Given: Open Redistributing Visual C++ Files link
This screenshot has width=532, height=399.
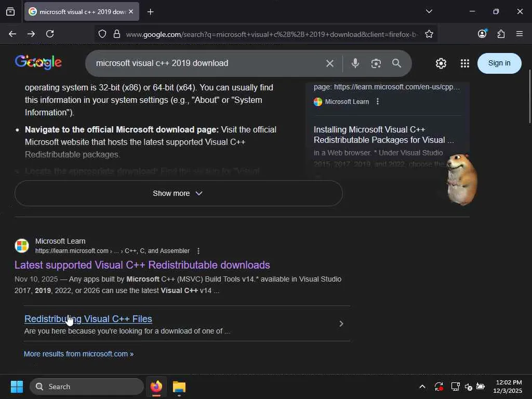Looking at the screenshot, I should coord(88,319).
